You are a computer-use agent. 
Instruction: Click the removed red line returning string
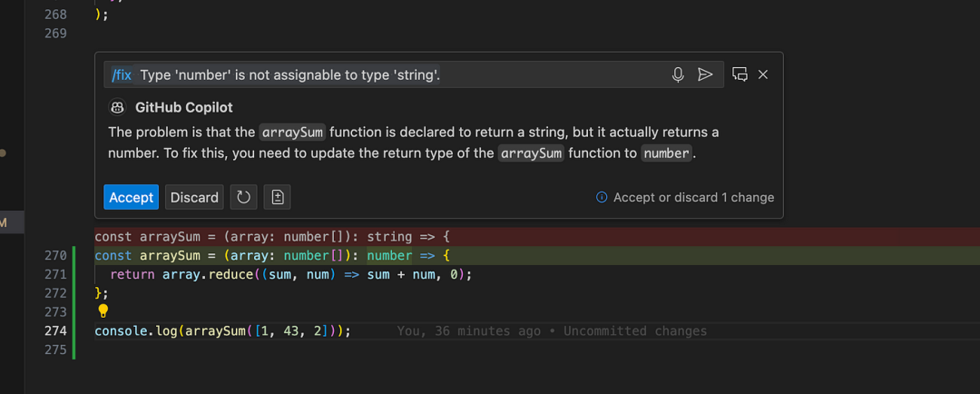272,237
